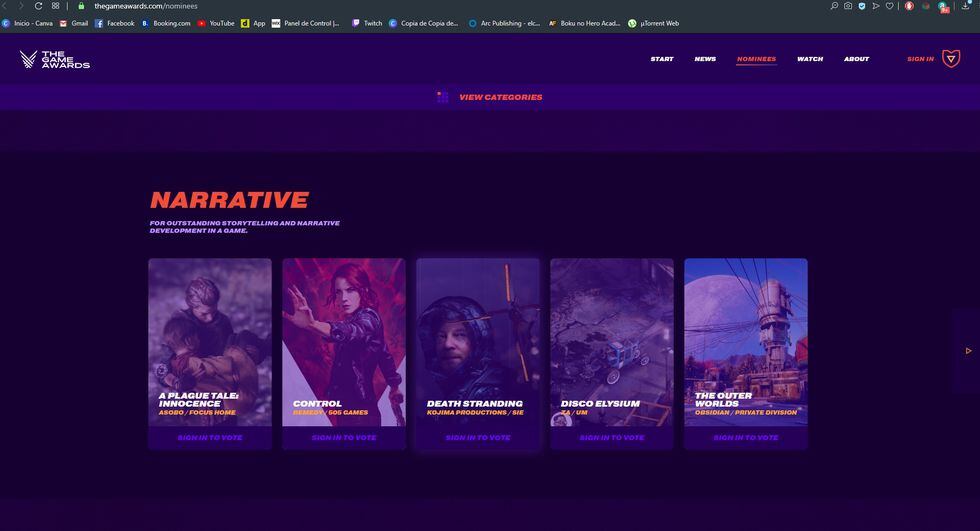Open the Twitch bookmark
980x531 pixels.
click(366, 23)
